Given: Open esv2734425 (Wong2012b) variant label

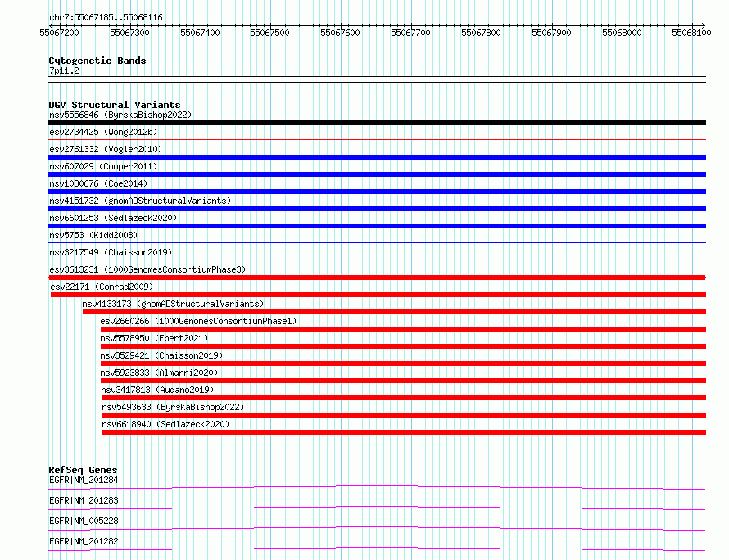Looking at the screenshot, I should point(103,132).
